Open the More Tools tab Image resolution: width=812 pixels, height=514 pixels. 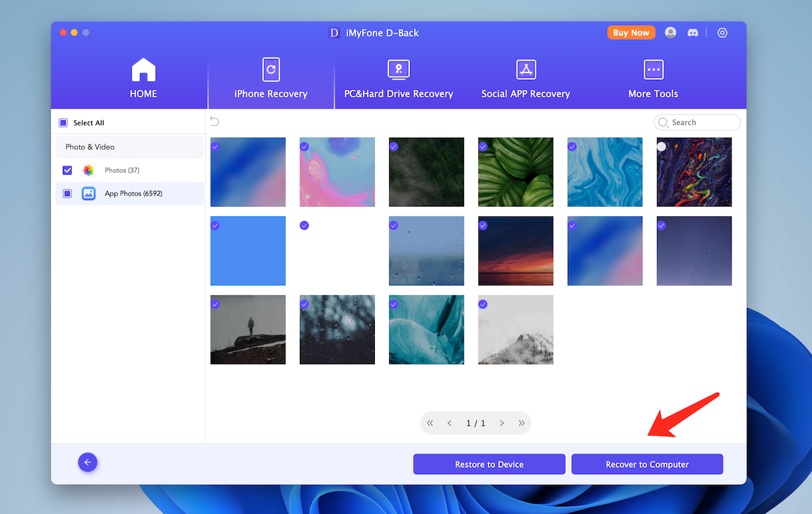point(653,79)
